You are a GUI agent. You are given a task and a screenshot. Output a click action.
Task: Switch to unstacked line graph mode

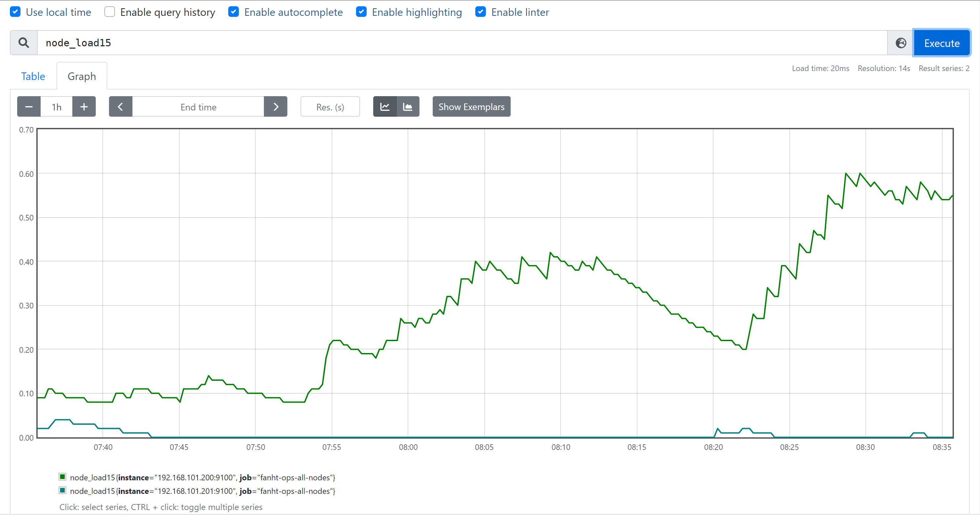384,106
